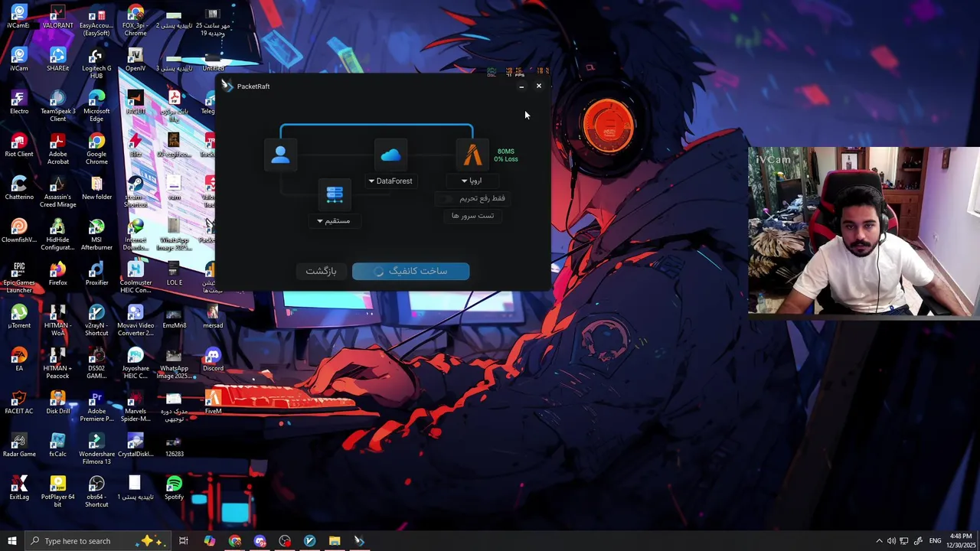Viewport: 980px width, 551px height.
Task: Open the Adobe Premiere Pro desktop icon
Action: click(96, 407)
